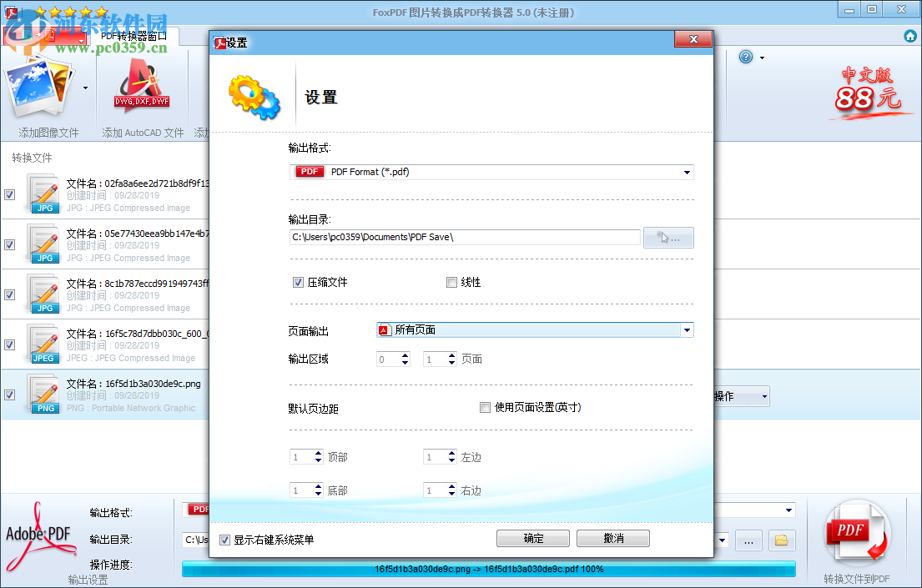Enable the 线性 checkbox
Image resolution: width=922 pixels, height=588 pixels.
pyautogui.click(x=451, y=282)
